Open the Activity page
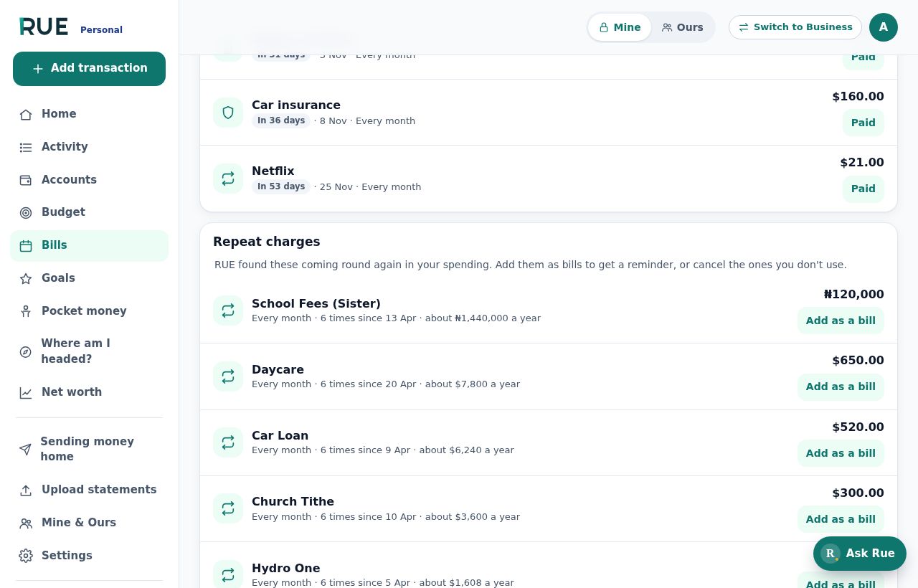 click(x=89, y=147)
